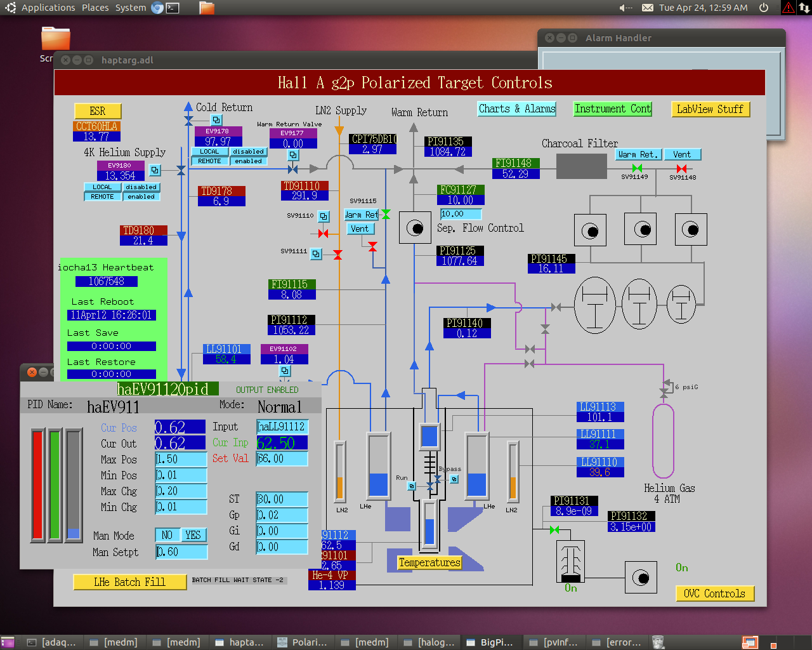Select disabled for EV9178
The image size is (812, 650).
click(248, 152)
